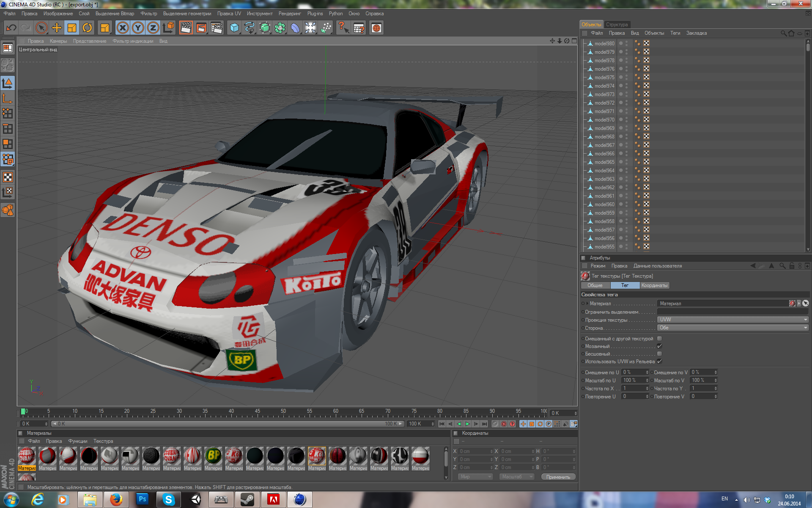Open the array modeling object icon
Image resolution: width=812 pixels, height=508 pixels.
click(x=280, y=28)
